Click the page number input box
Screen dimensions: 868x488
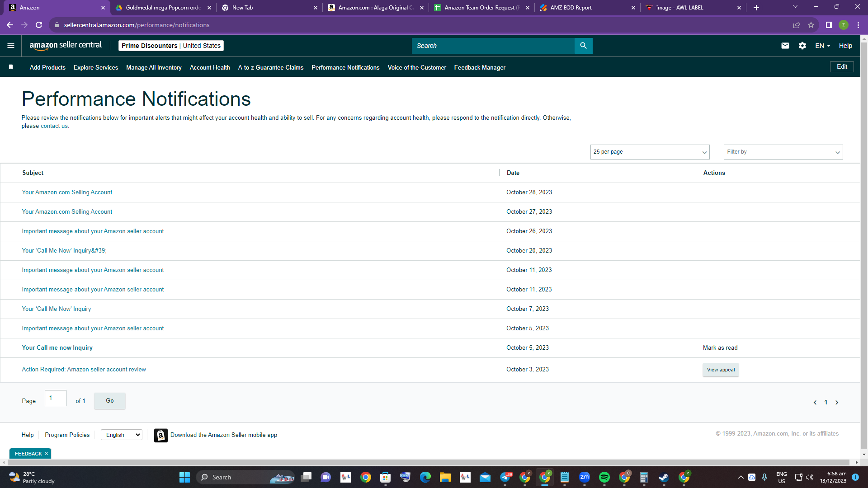(x=56, y=398)
